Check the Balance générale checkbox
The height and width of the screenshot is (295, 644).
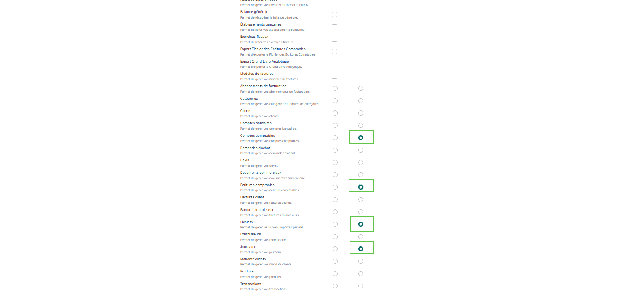click(335, 14)
